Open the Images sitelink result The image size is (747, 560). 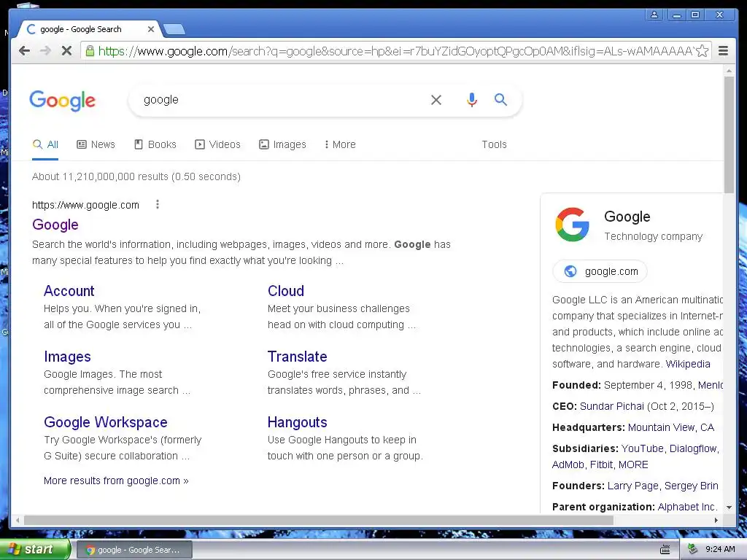pyautogui.click(x=67, y=356)
